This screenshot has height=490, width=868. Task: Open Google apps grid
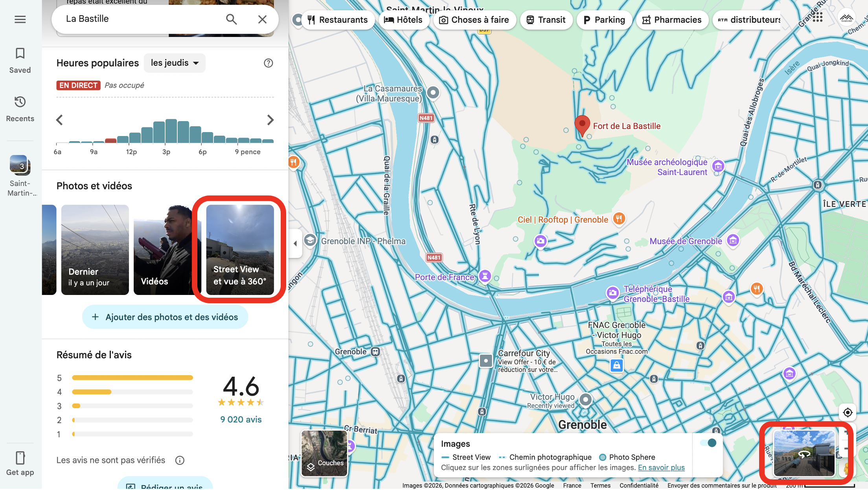coord(817,17)
